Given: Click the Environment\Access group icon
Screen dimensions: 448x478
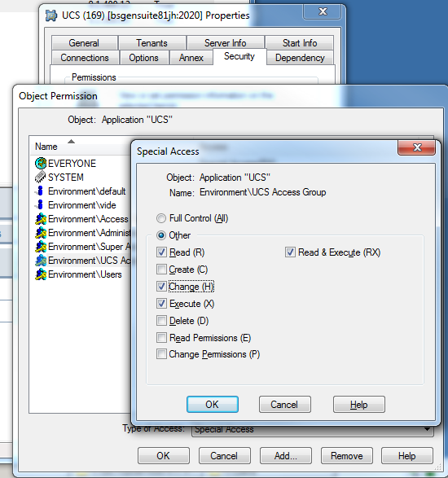Looking at the screenshot, I should pos(41,219).
